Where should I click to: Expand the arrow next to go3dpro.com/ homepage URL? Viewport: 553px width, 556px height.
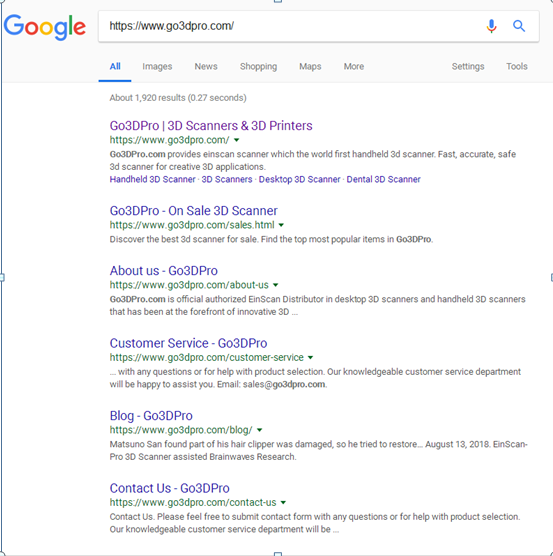(236, 140)
